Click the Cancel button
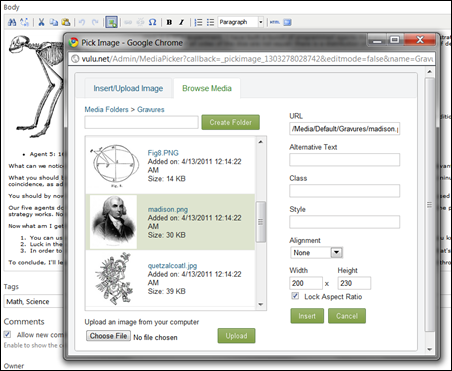Image resolution: width=452 pixels, height=371 pixels. pos(347,316)
